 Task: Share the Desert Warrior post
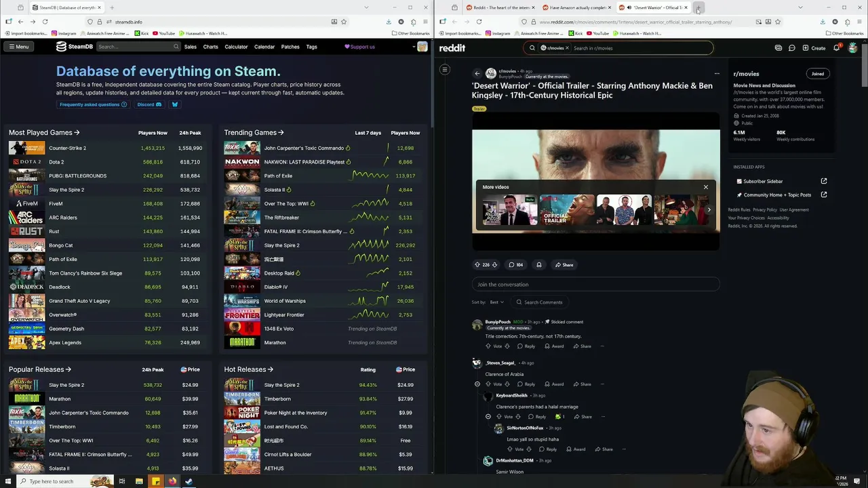tap(564, 265)
